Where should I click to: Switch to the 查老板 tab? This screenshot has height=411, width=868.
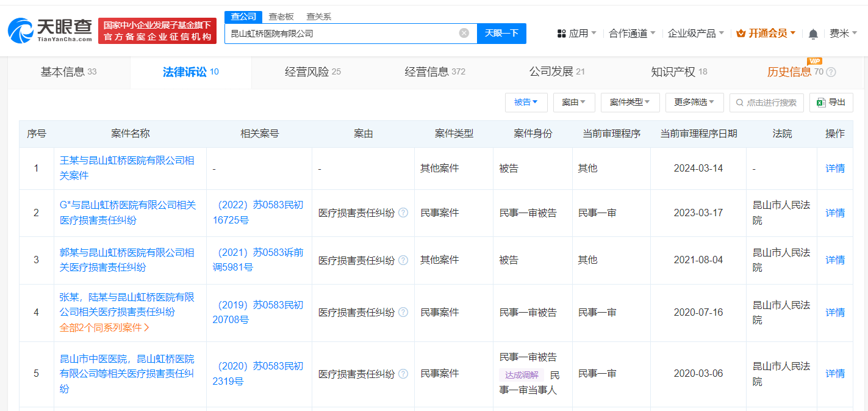[x=281, y=16]
